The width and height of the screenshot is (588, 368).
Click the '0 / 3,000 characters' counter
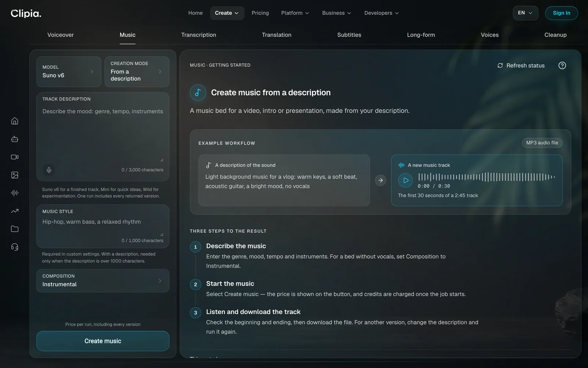[143, 170]
